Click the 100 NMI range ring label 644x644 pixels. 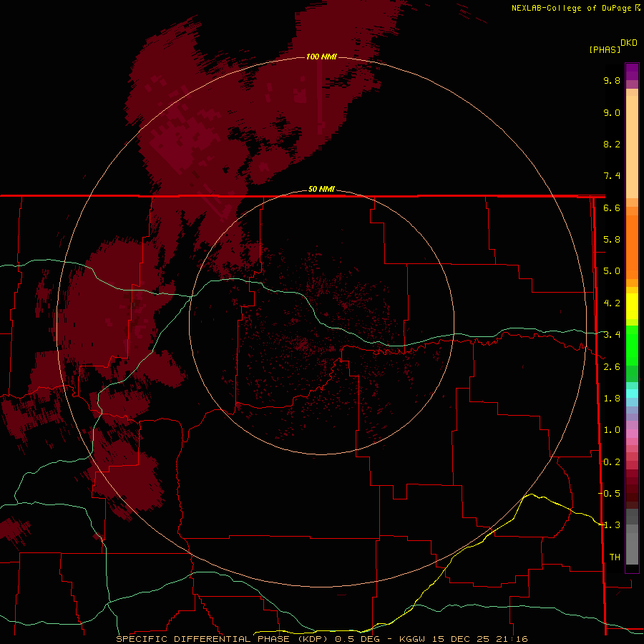coord(321,57)
